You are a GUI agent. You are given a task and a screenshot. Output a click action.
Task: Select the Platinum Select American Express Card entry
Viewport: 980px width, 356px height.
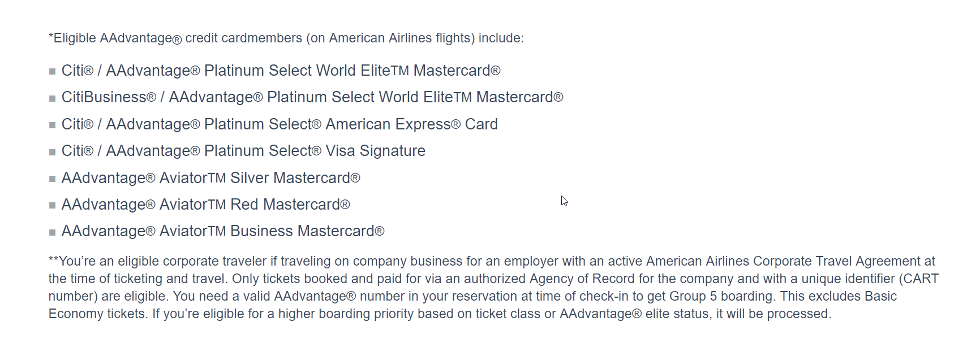tap(280, 124)
